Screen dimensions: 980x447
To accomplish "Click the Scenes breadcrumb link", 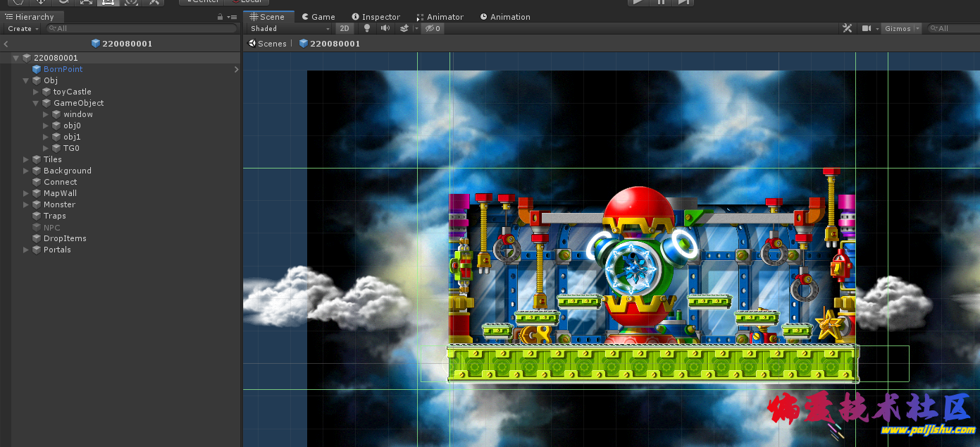I will coord(268,44).
